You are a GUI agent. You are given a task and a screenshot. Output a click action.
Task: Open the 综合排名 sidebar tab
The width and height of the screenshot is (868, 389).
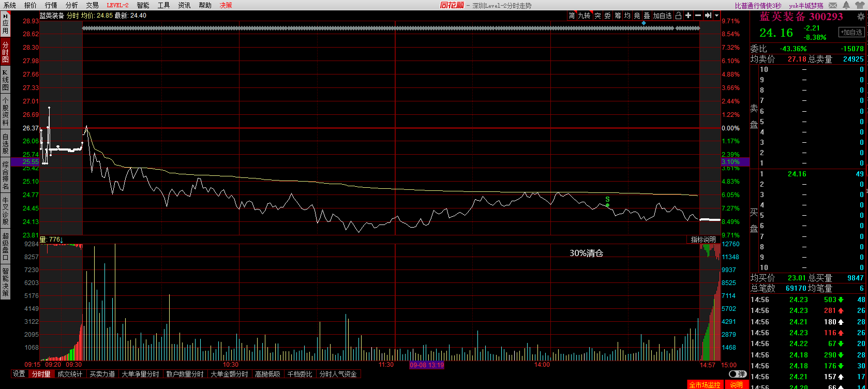tap(5, 175)
